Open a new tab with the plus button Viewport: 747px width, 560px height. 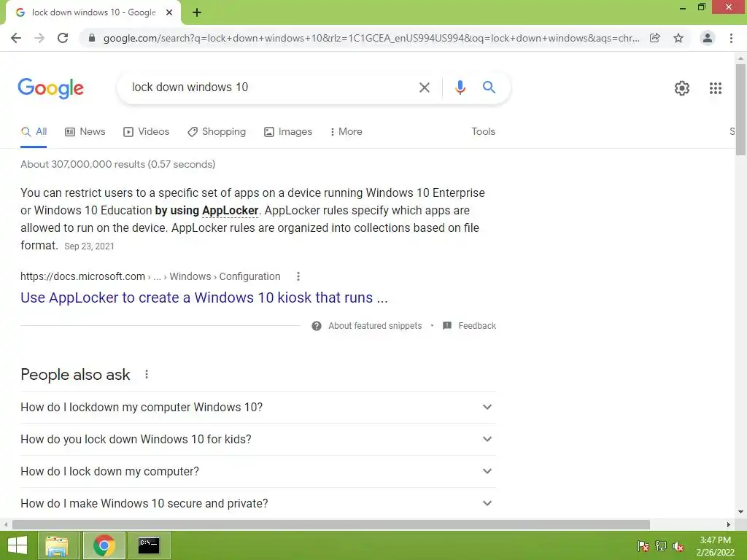click(x=197, y=12)
